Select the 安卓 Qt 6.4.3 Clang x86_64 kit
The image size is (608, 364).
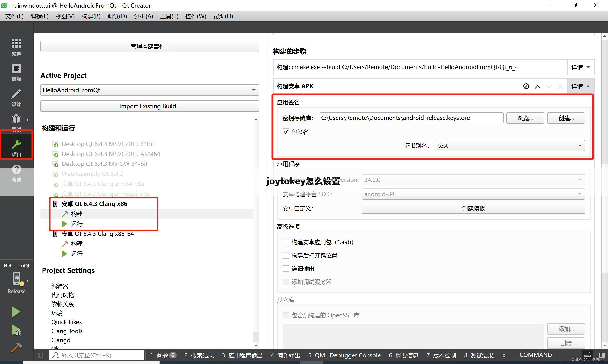(x=98, y=234)
